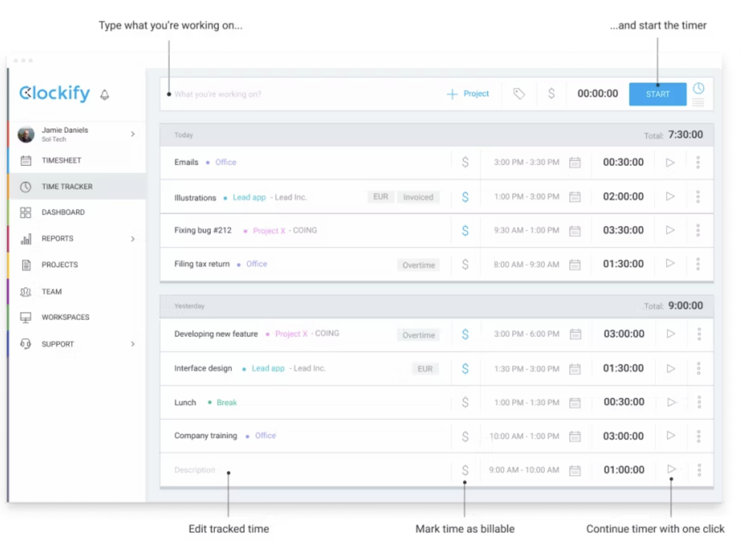
Task: Expand the Reports submenu arrow
Action: [133, 239]
